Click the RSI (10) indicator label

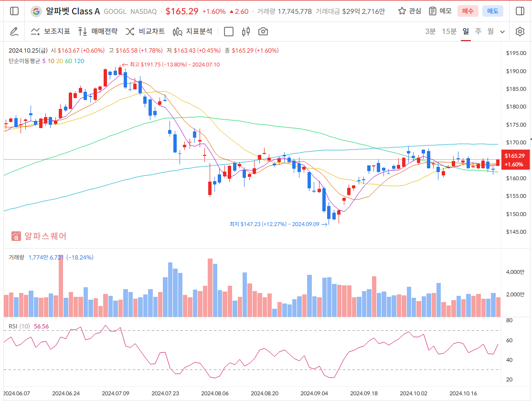[19, 326]
